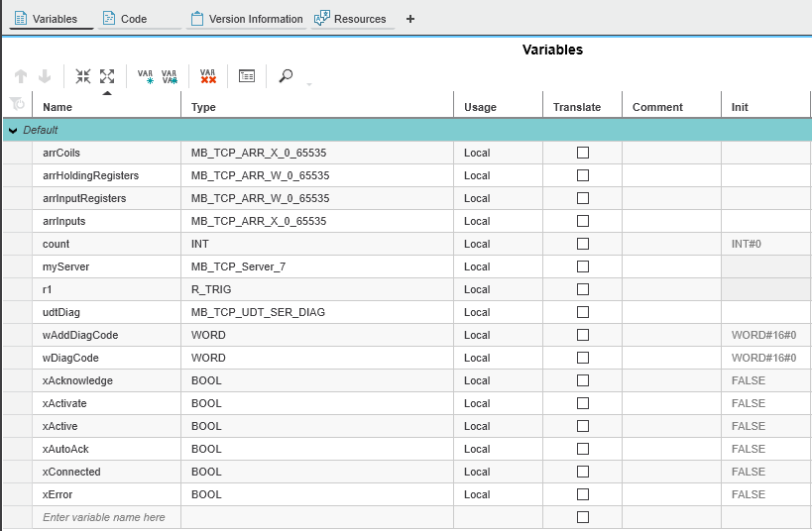Expand all variable groups icon
812x531 pixels.
click(x=107, y=76)
